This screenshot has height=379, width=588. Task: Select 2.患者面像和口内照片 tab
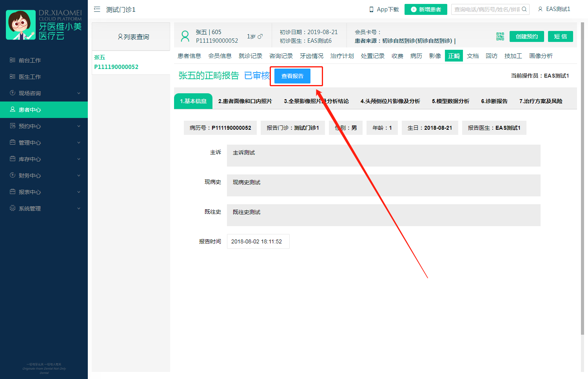point(245,101)
